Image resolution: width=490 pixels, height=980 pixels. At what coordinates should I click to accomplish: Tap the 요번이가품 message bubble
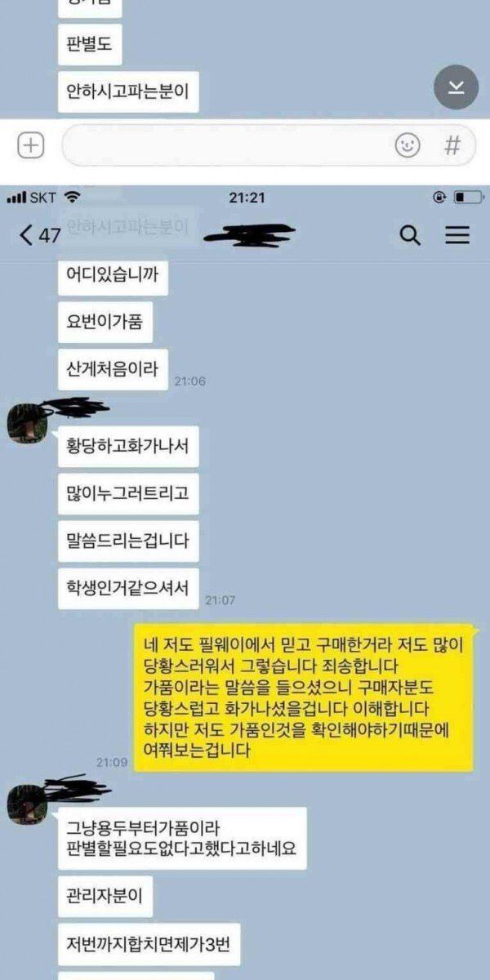(105, 323)
